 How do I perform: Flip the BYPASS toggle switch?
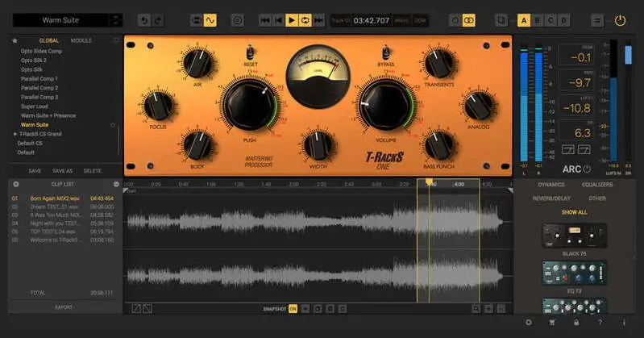coord(385,53)
